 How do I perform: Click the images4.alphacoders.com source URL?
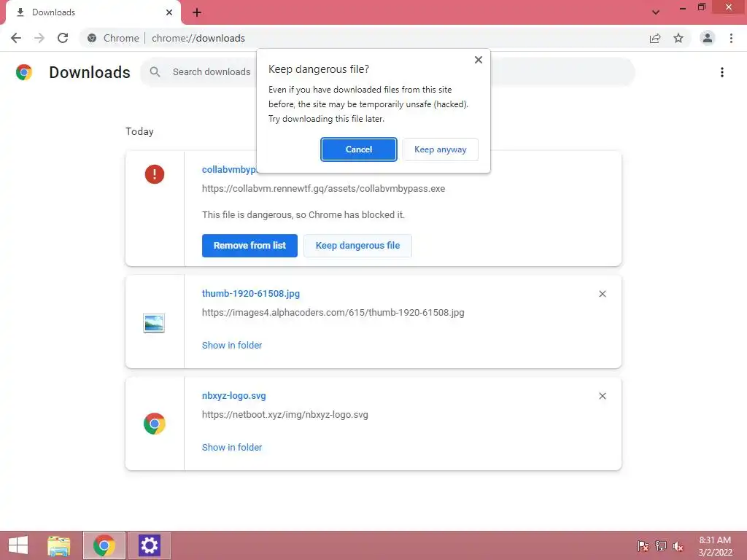click(333, 313)
